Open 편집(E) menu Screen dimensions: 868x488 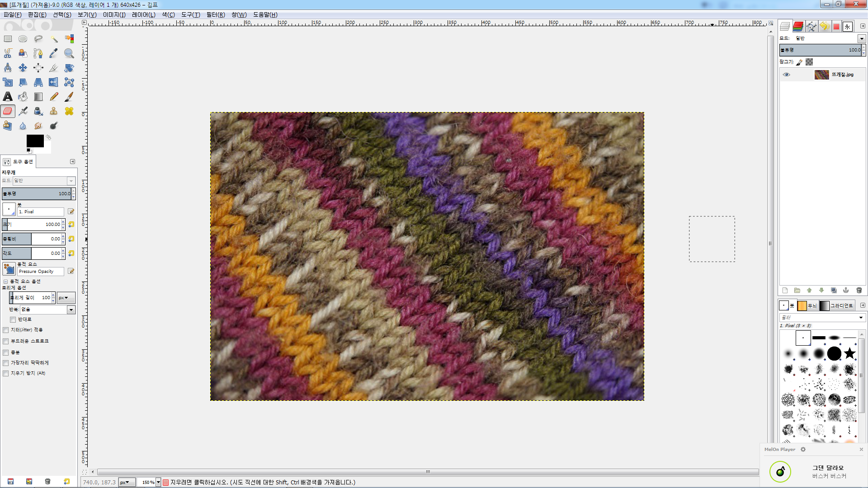click(37, 14)
